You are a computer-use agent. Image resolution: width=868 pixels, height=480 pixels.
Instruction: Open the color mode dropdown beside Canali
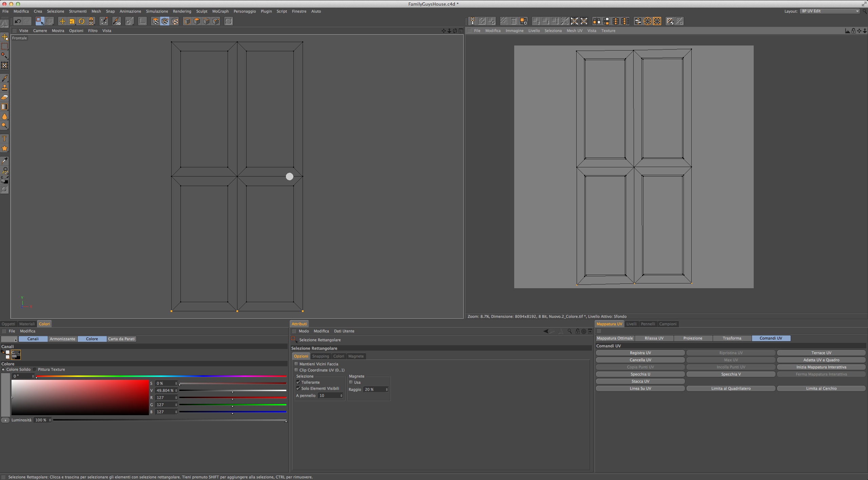(9, 339)
